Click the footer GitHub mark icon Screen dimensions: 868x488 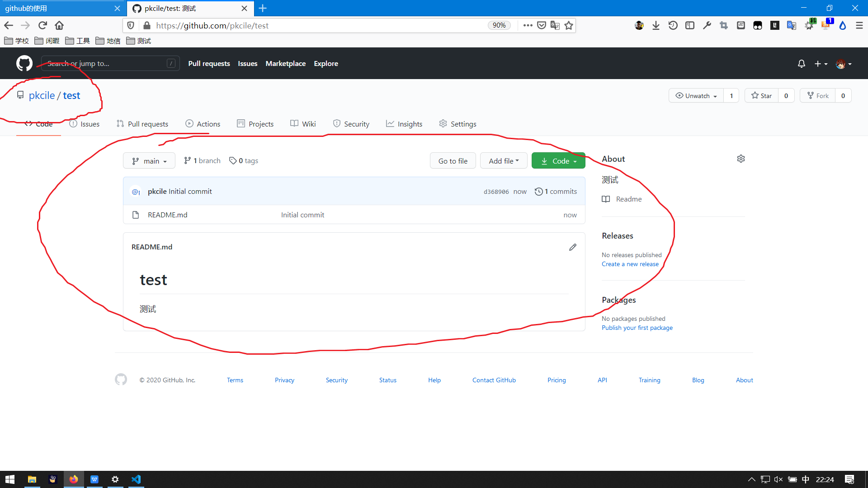[121, 380]
